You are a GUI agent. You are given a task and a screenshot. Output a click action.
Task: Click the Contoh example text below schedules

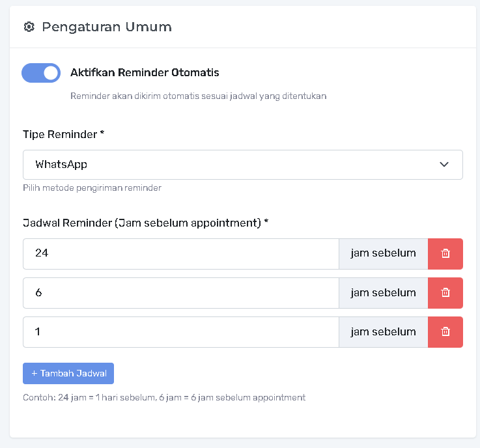(164, 397)
